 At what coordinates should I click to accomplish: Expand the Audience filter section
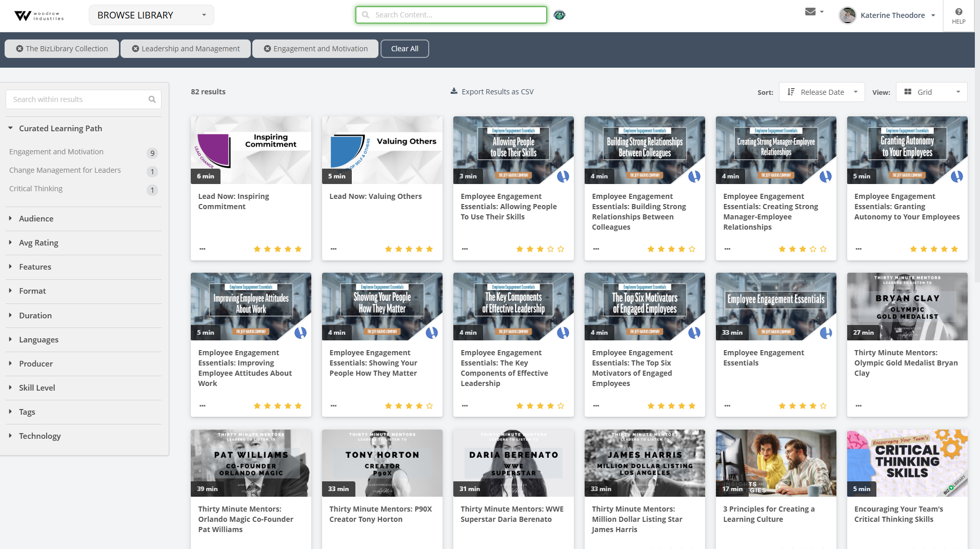pos(36,218)
